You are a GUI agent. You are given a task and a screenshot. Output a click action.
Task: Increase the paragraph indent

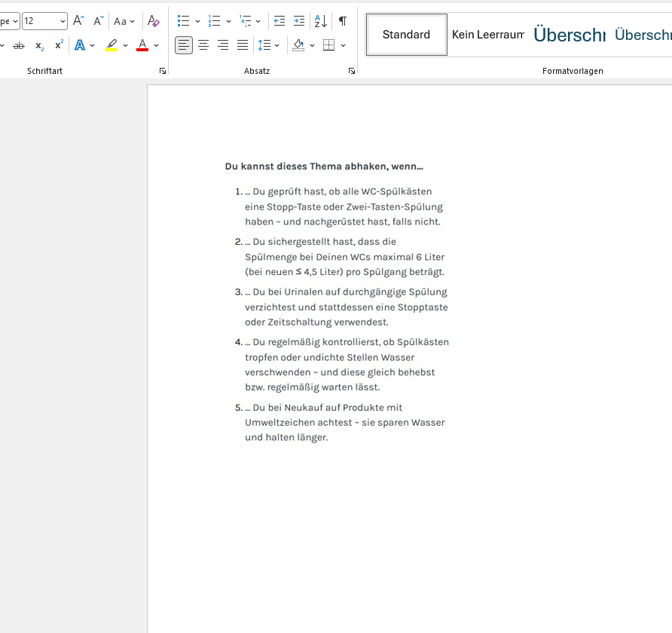point(299,20)
